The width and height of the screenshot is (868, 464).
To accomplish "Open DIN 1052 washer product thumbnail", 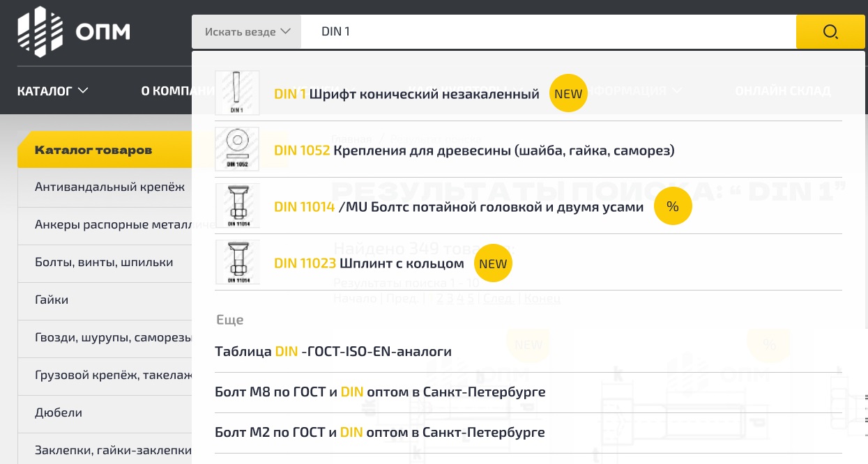I will point(237,149).
